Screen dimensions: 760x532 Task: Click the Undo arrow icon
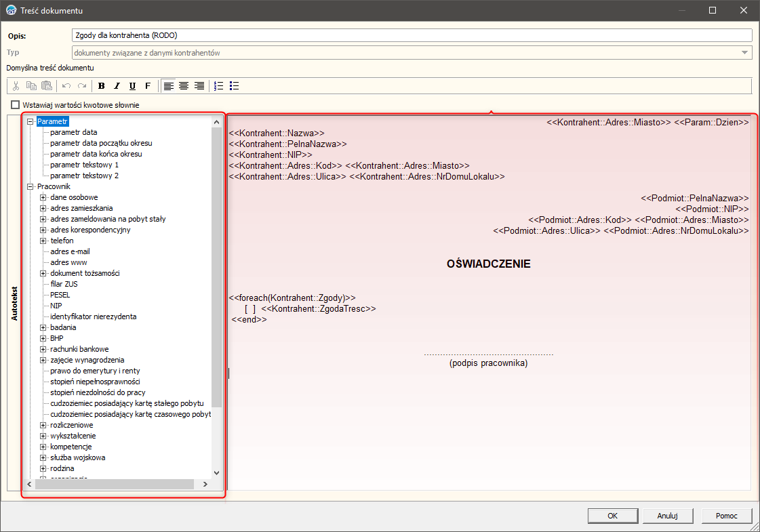tap(66, 86)
